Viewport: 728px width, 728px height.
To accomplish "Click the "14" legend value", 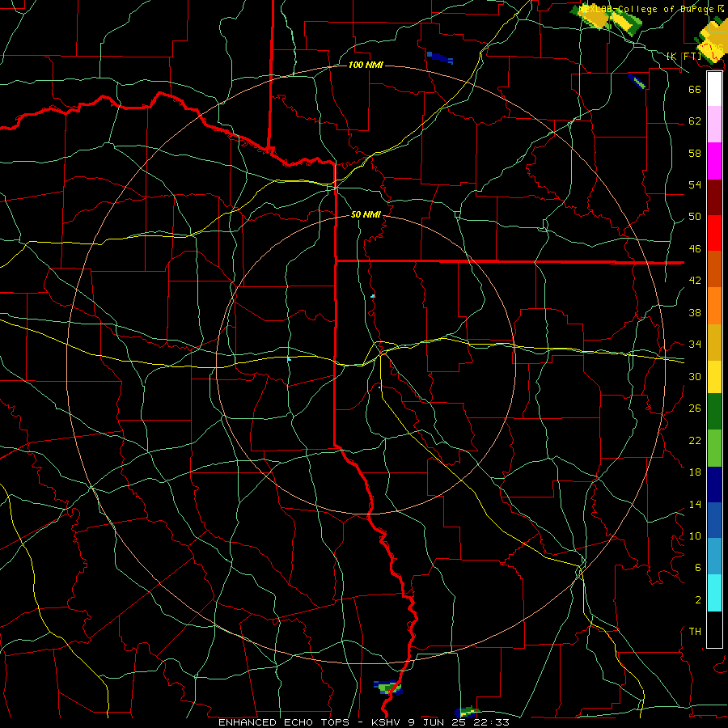I will pyautogui.click(x=695, y=504).
